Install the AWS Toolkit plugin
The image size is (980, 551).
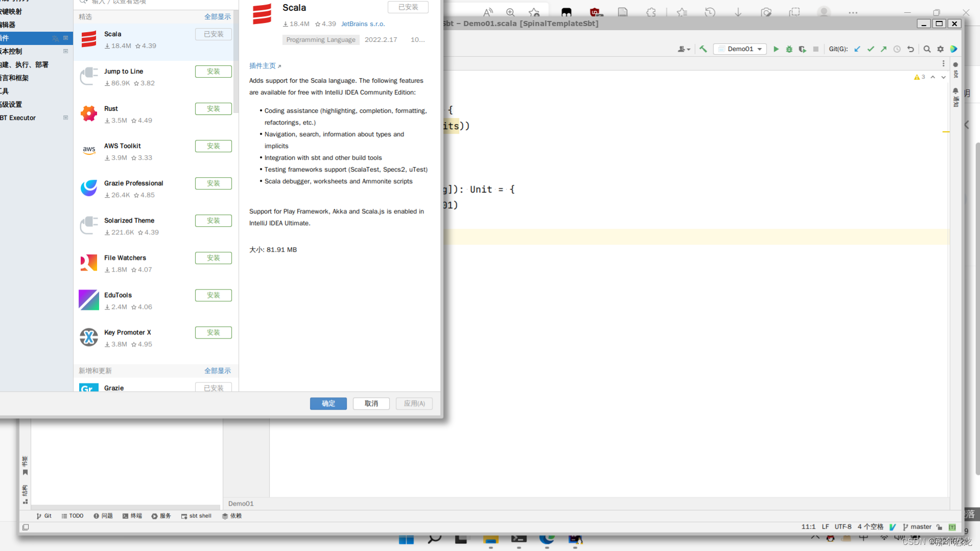click(x=213, y=146)
